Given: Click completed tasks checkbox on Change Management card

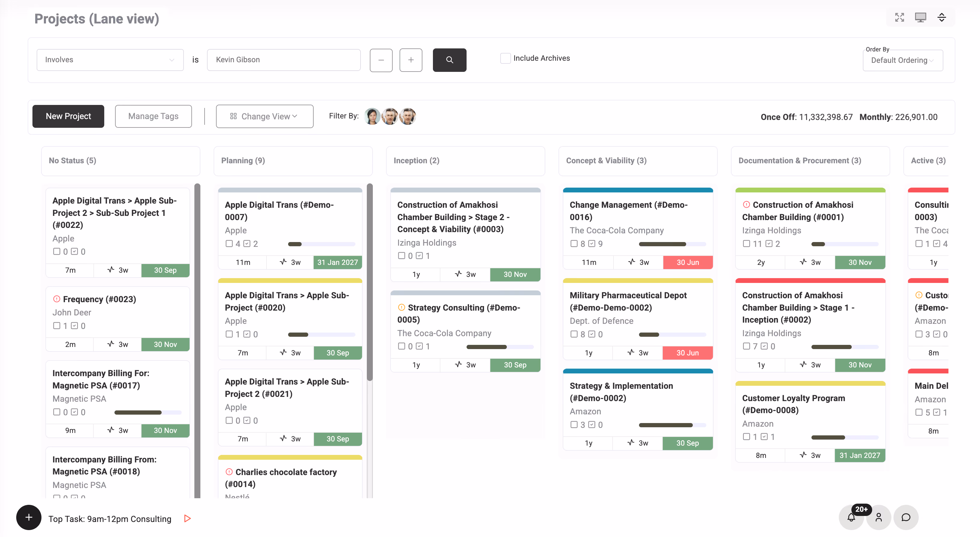Looking at the screenshot, I should coord(592,243).
